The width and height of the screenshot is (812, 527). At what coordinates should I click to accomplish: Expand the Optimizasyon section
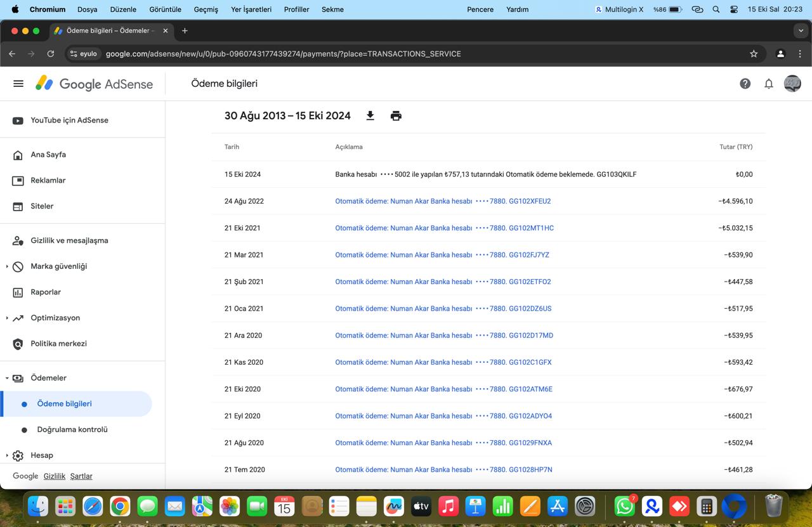click(7, 318)
